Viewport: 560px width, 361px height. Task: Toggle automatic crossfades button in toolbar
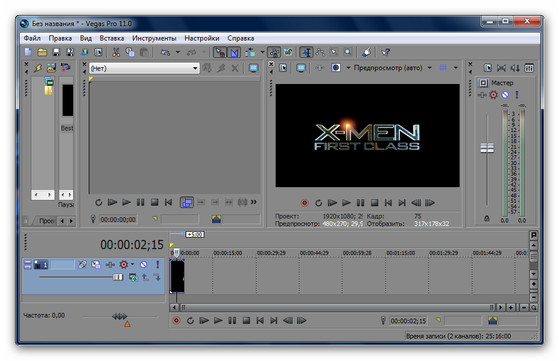pyautogui.click(x=234, y=52)
